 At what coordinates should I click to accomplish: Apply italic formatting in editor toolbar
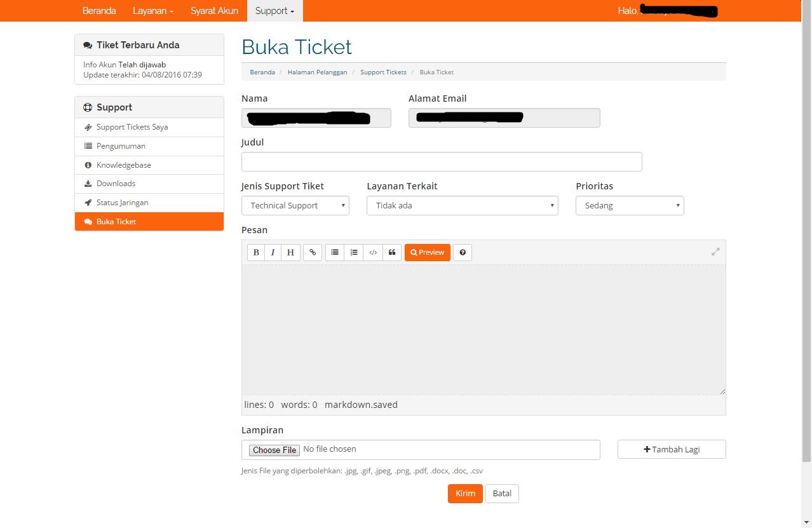(x=273, y=252)
